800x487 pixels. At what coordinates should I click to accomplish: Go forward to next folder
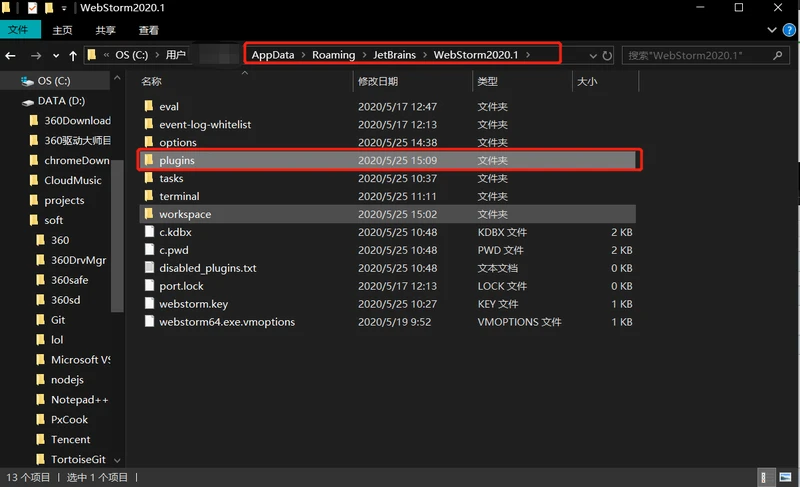point(36,56)
